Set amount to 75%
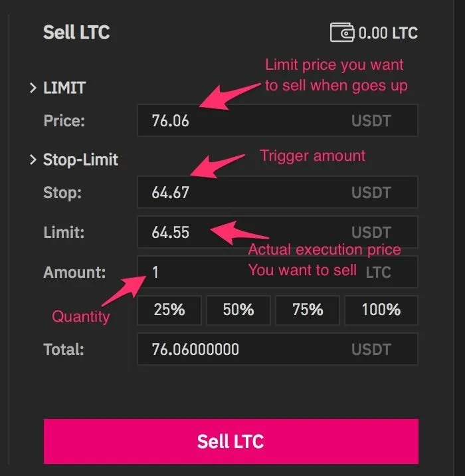The height and width of the screenshot is (476, 465). coord(308,310)
